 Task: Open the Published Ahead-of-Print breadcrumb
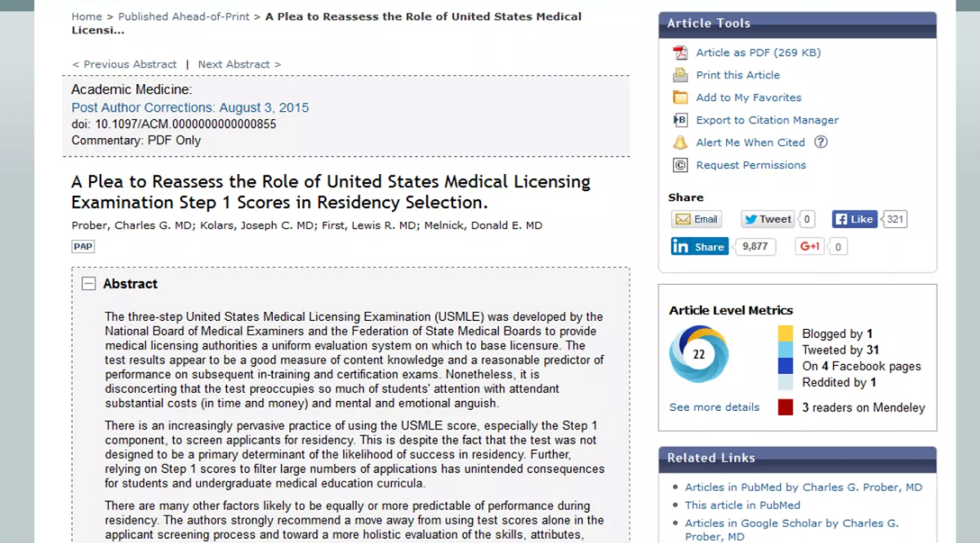[184, 16]
